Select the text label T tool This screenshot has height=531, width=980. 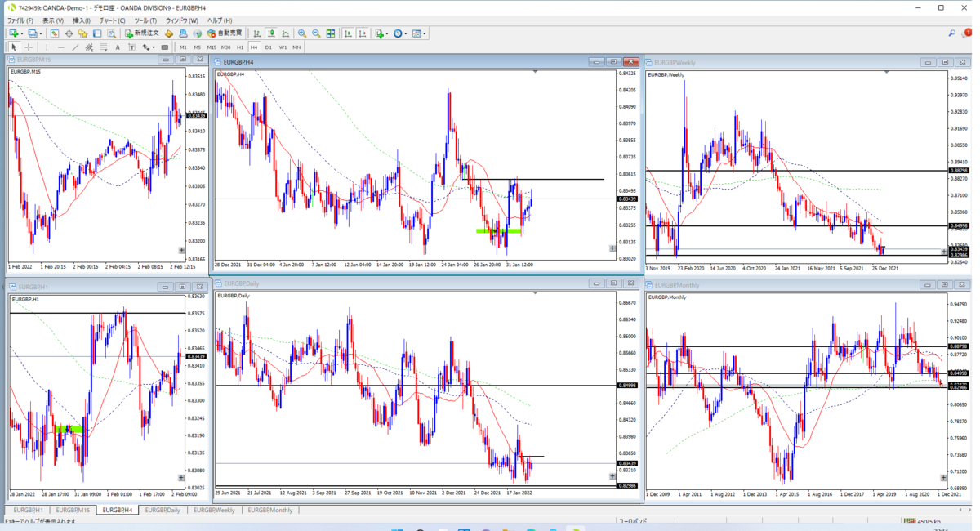[131, 47]
